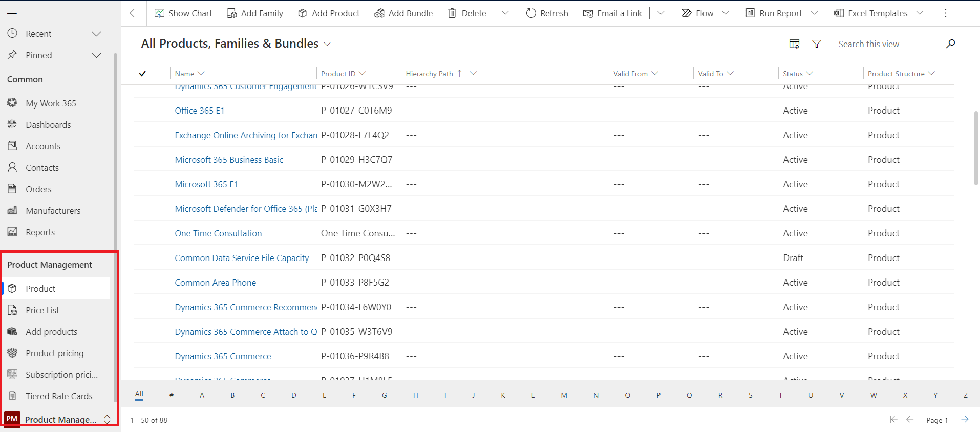The height and width of the screenshot is (432, 980).
Task: Open the Product Structure column header menu
Action: [901, 74]
